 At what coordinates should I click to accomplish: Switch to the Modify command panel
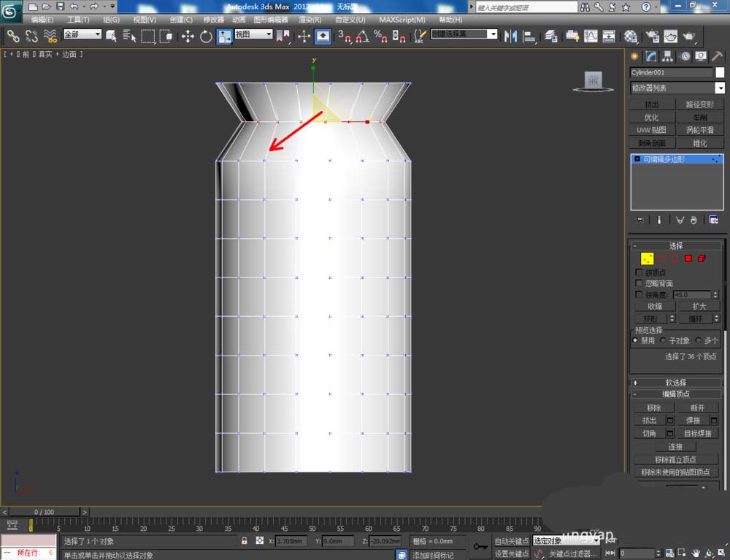[651, 56]
